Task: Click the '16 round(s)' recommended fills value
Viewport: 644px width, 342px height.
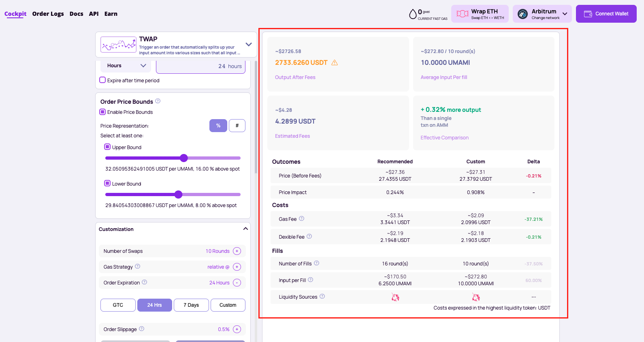Action: tap(395, 264)
